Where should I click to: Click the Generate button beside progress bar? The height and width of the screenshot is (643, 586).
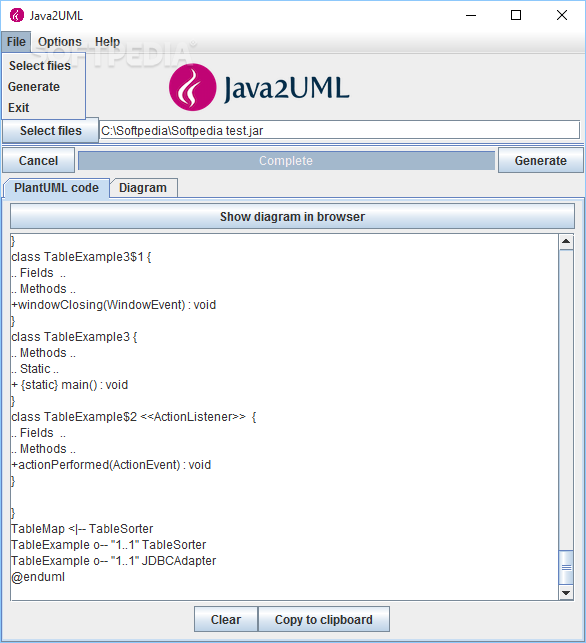[540, 161]
